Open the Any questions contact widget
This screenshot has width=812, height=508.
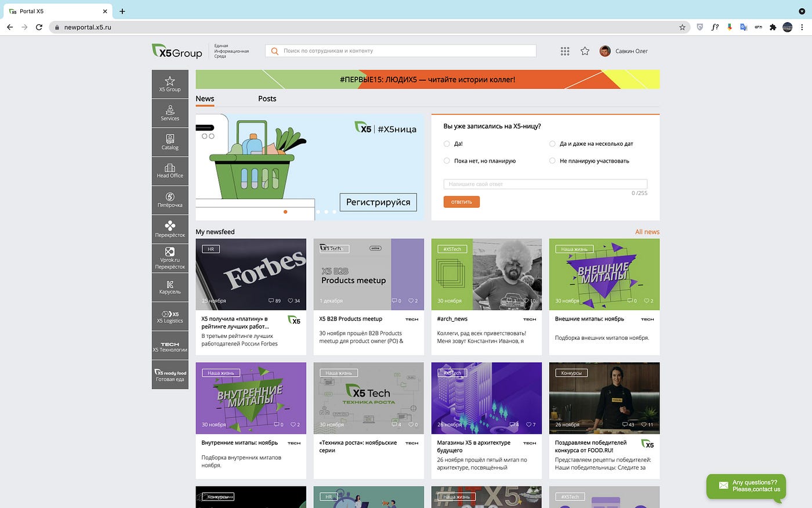(746, 486)
